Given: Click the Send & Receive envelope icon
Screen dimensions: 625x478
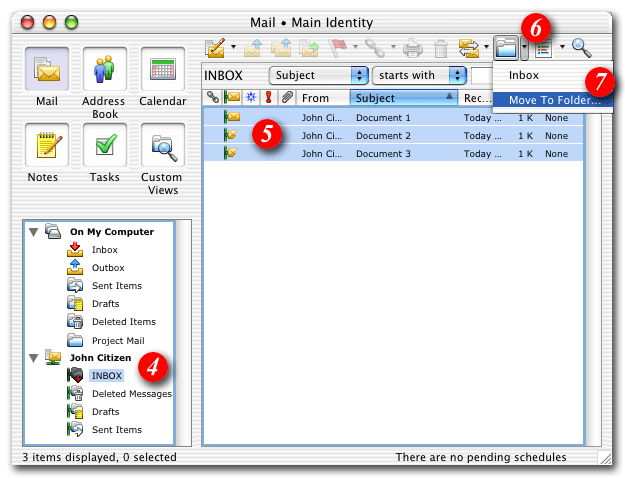Looking at the screenshot, I should [x=468, y=46].
